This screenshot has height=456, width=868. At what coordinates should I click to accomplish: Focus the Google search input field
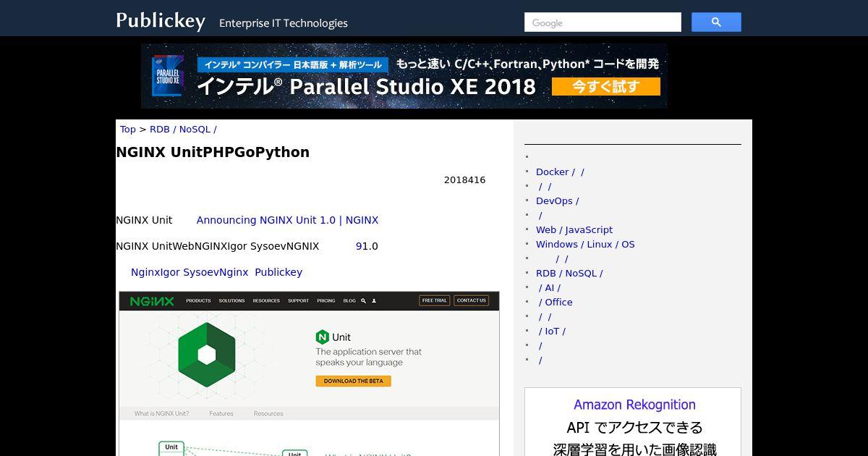tap(603, 22)
